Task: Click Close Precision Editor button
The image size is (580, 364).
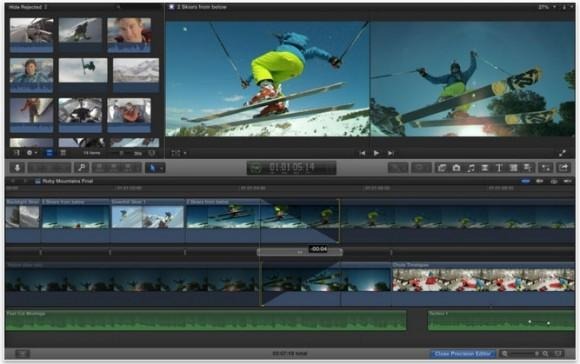Action: pos(463,354)
